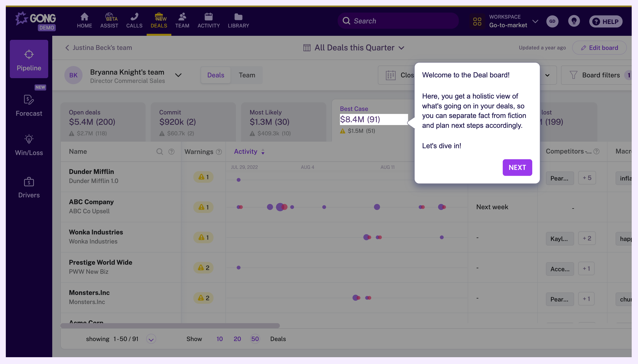Open Board filters
This screenshot has width=638, height=364.
point(596,75)
